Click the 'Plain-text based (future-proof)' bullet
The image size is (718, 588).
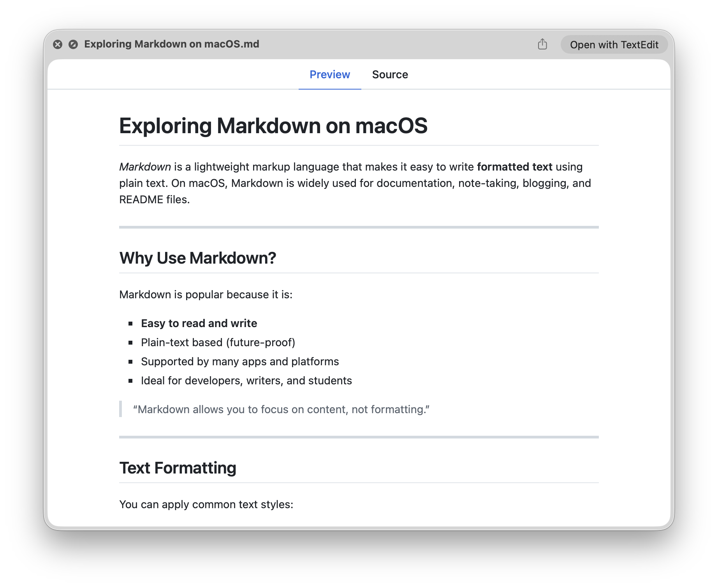pos(218,342)
